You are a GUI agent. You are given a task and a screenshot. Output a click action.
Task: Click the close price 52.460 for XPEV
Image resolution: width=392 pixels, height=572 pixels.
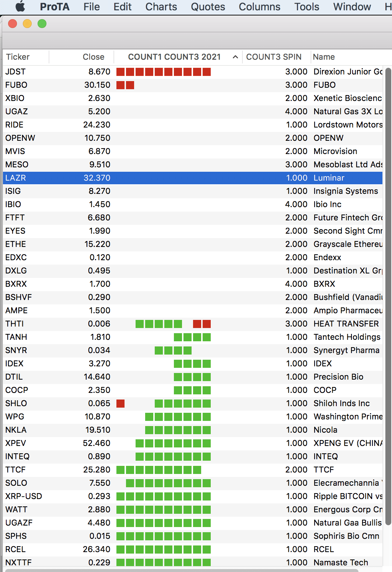[x=97, y=443]
